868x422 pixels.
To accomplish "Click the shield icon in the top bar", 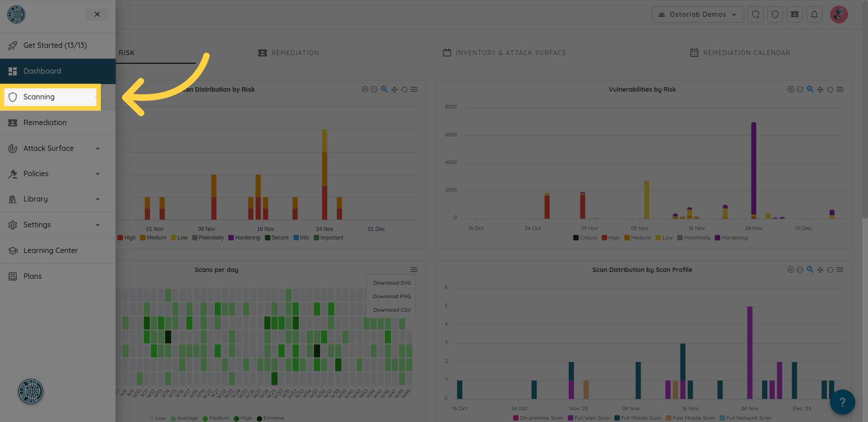I will (x=775, y=14).
